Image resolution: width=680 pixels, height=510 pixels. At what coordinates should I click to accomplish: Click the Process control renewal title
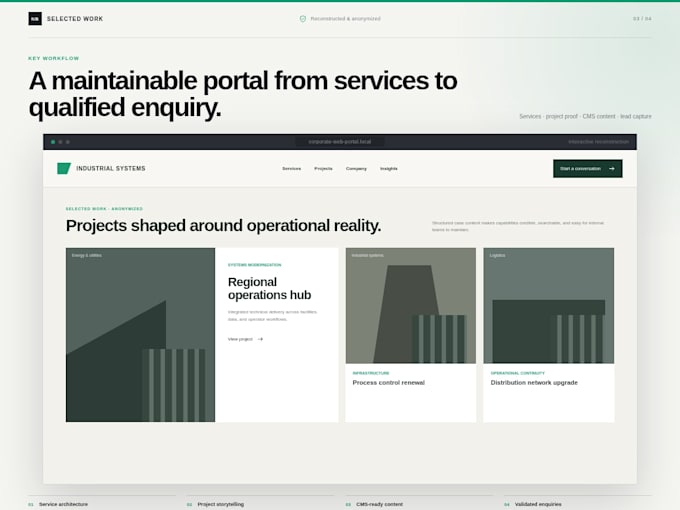click(389, 382)
